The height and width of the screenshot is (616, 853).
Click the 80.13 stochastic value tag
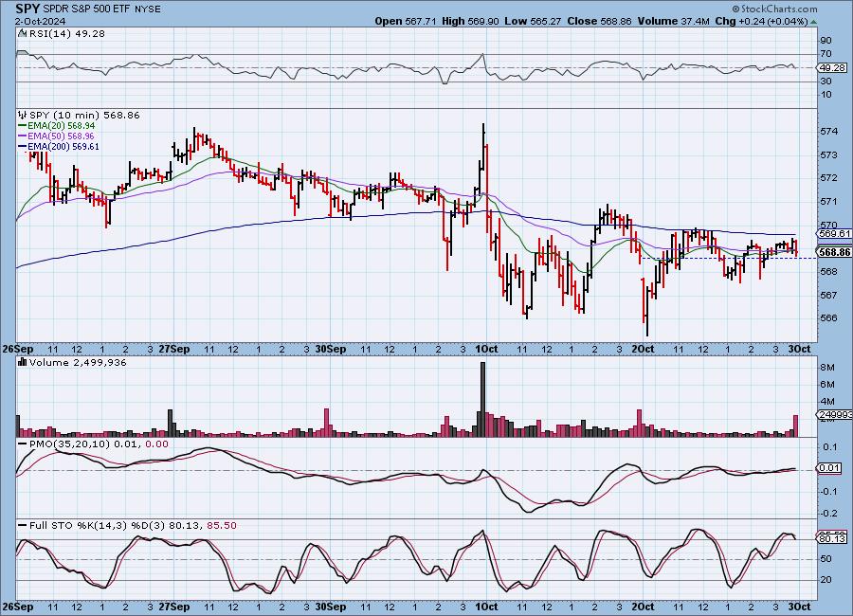[833, 538]
